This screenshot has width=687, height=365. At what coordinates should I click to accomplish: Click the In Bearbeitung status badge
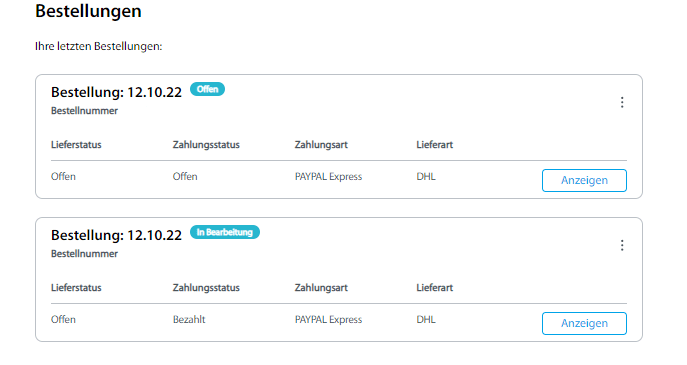click(225, 232)
